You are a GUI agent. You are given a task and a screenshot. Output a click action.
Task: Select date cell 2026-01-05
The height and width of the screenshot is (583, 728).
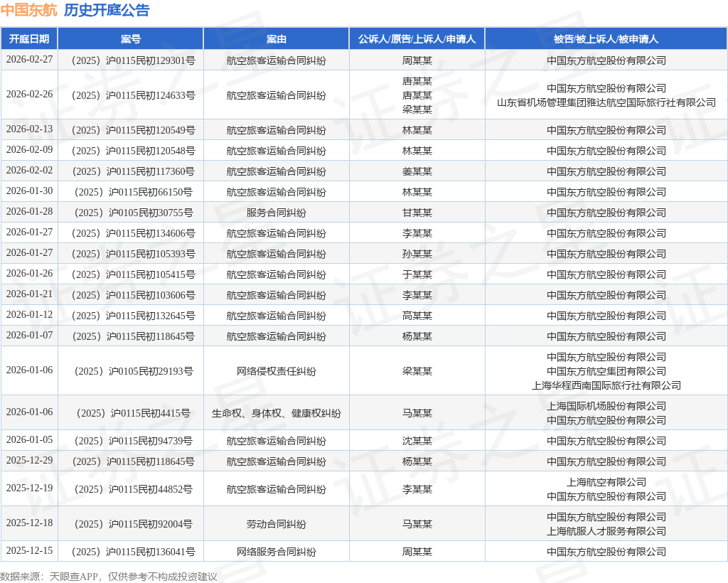pyautogui.click(x=29, y=440)
